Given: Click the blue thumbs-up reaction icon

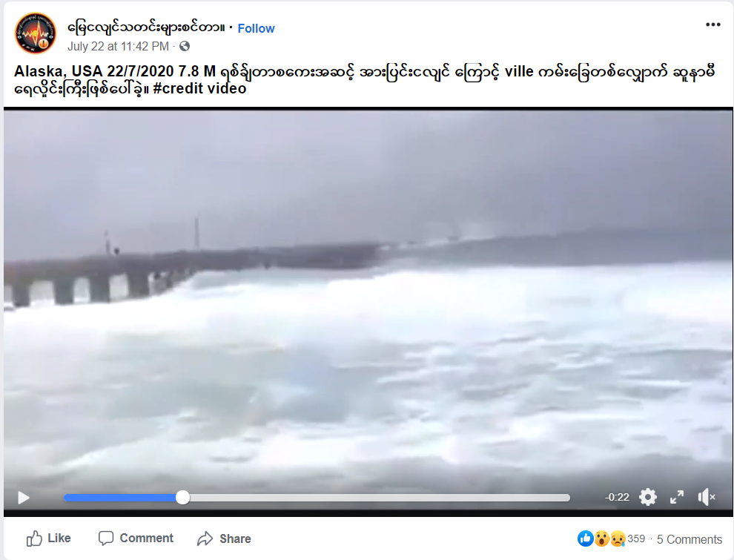Looking at the screenshot, I should [586, 539].
